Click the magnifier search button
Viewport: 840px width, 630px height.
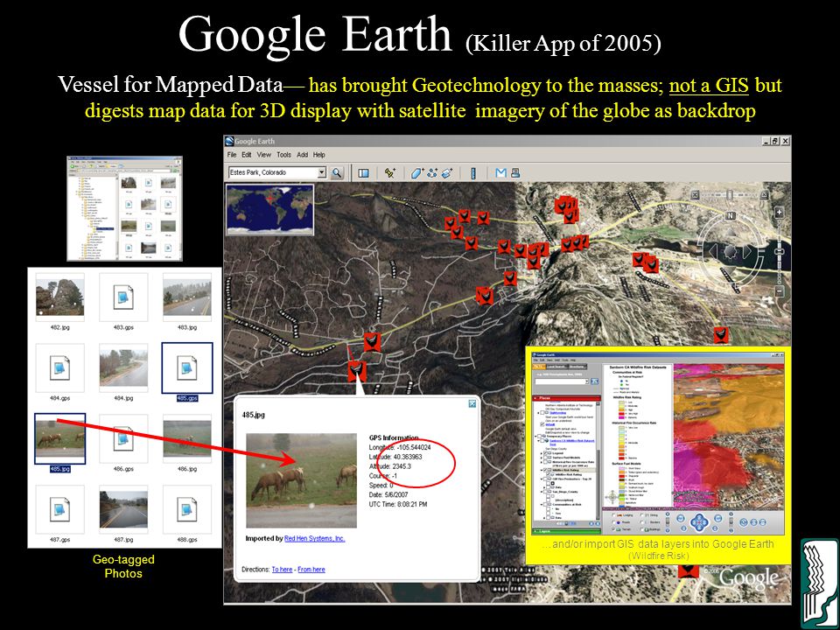point(336,172)
